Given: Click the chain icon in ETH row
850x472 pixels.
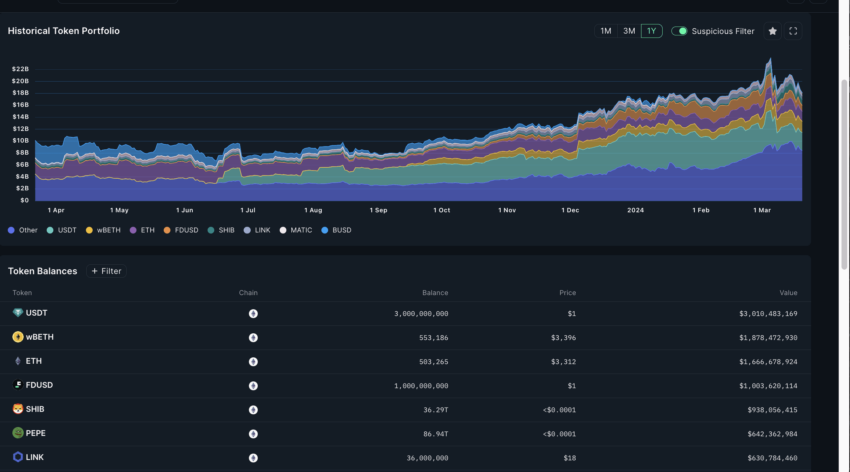Looking at the screenshot, I should (252, 361).
